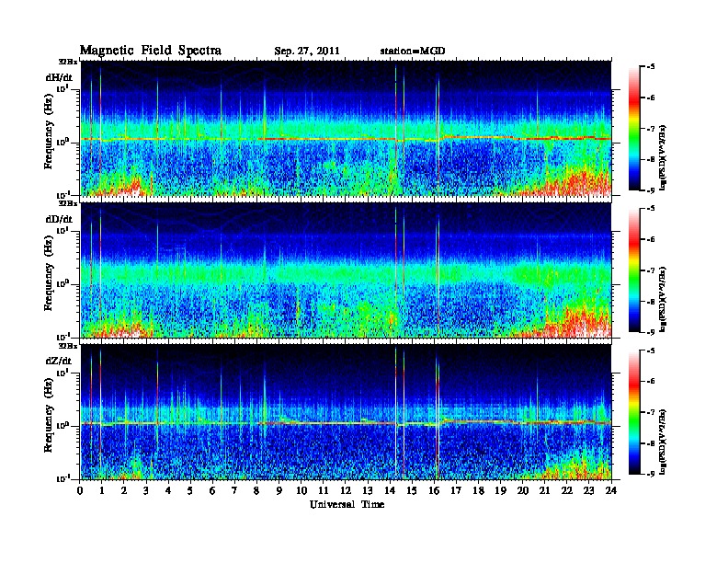This screenshot has width=728, height=563.
Task: Click the hour 10 tick label
Action: (301, 491)
